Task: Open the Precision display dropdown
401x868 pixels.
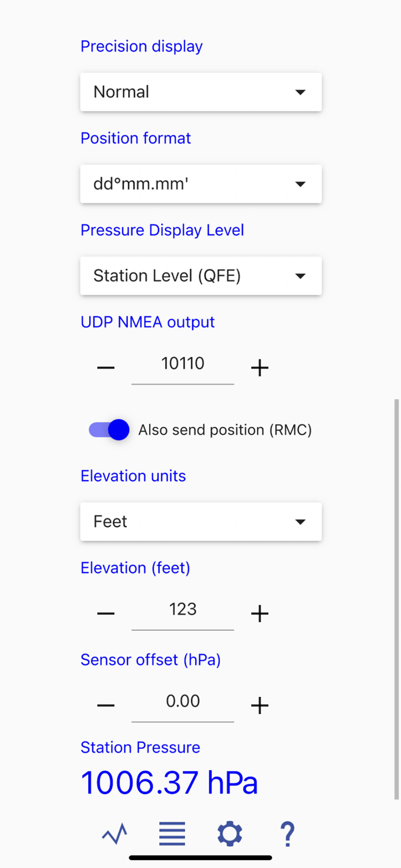Action: [201, 92]
